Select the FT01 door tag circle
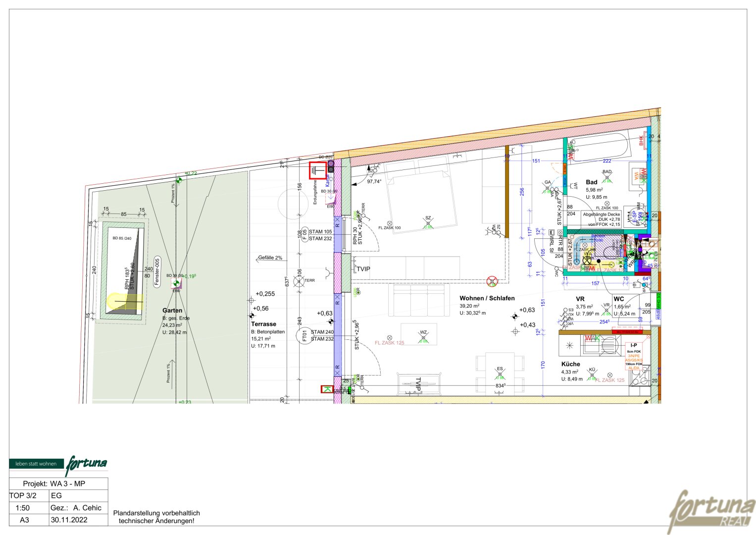756x535 pixels. 304,336
